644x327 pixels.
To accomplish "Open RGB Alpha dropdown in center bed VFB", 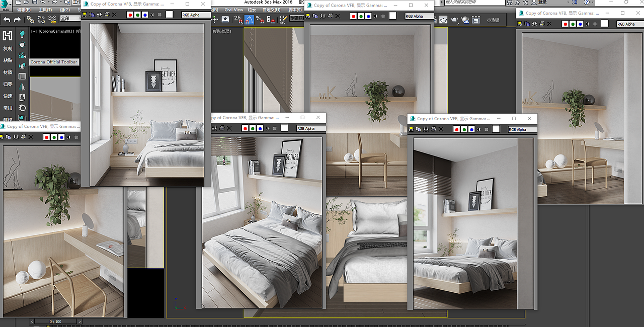I will 311,128.
